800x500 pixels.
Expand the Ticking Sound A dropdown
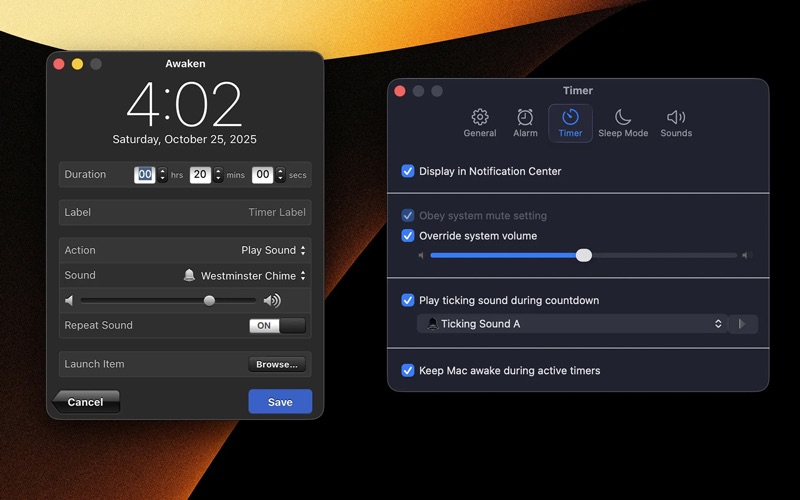pyautogui.click(x=571, y=324)
